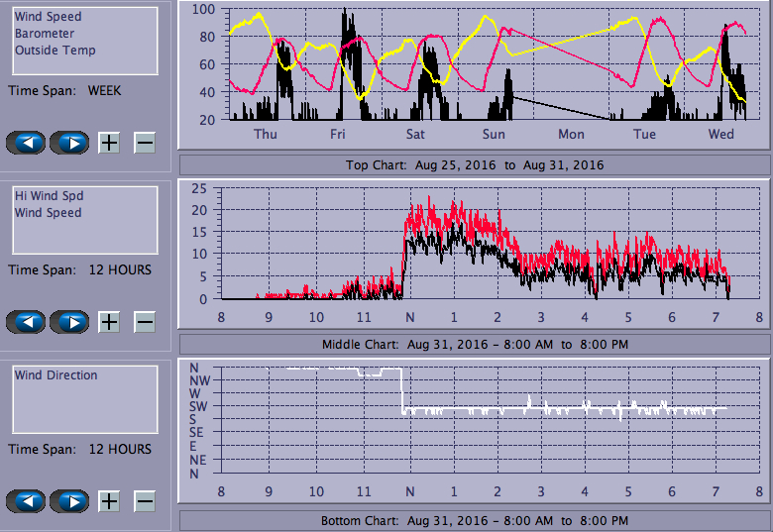773x532 pixels.
Task: Choose Hi Wind Spd in the middle list
Action: [49, 196]
